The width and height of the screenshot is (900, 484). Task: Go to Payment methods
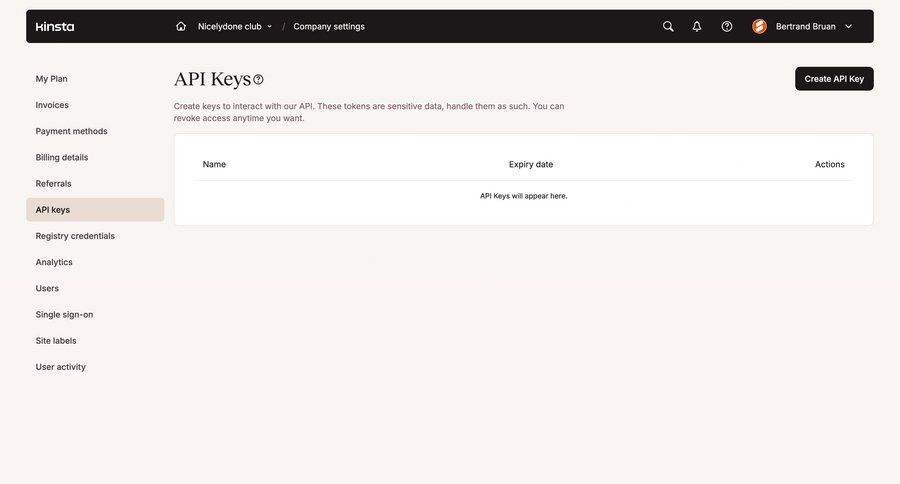71,131
